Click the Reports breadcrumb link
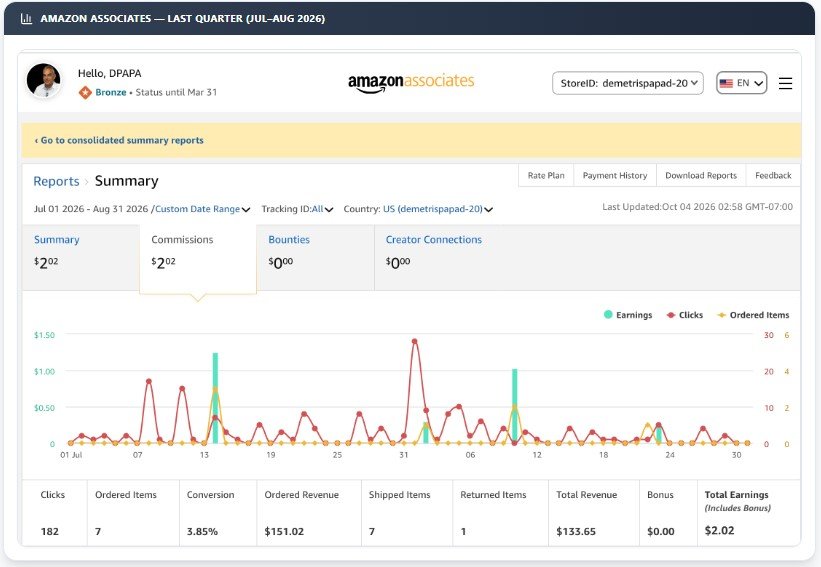821x567 pixels. click(x=56, y=181)
